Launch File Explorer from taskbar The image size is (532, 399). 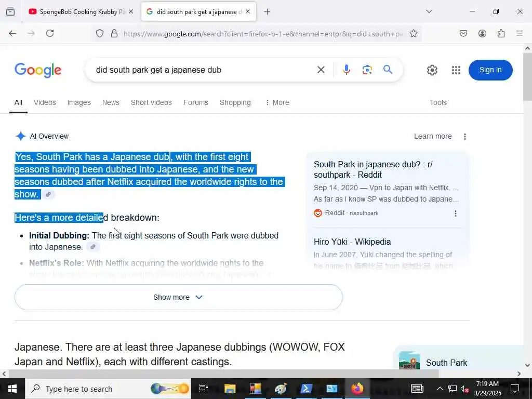pos(230,389)
